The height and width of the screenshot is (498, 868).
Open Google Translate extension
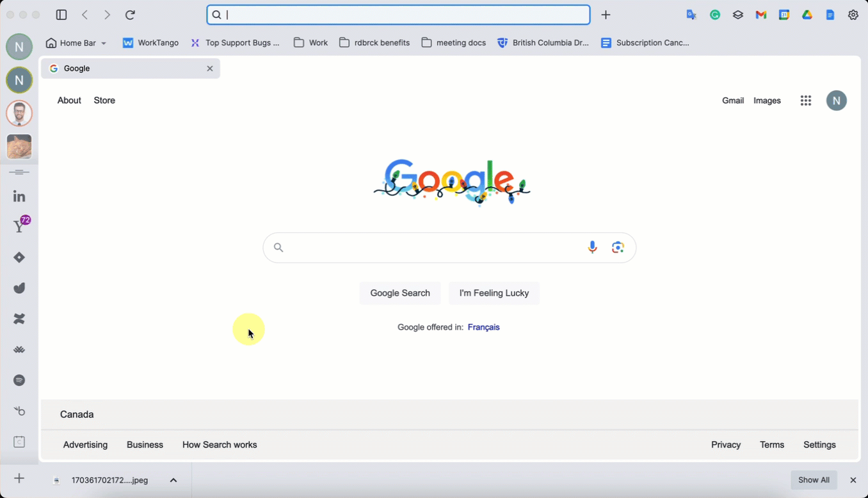691,15
